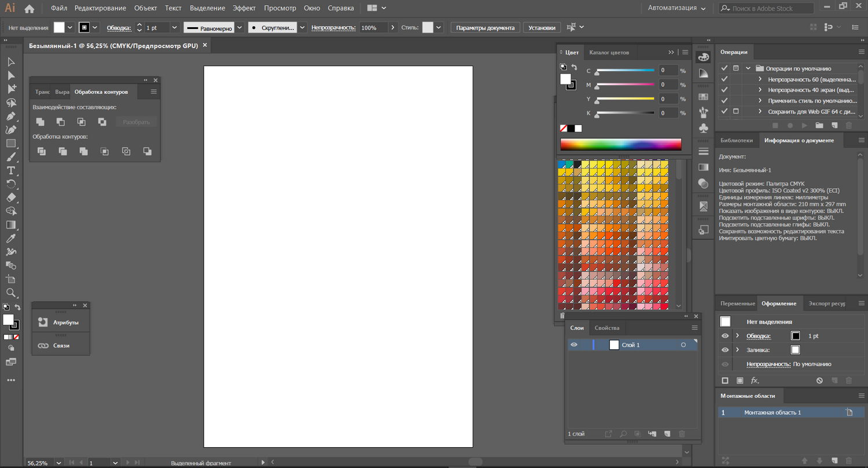This screenshot has height=468, width=868.
Task: Click the Параметры документа button
Action: point(485,28)
